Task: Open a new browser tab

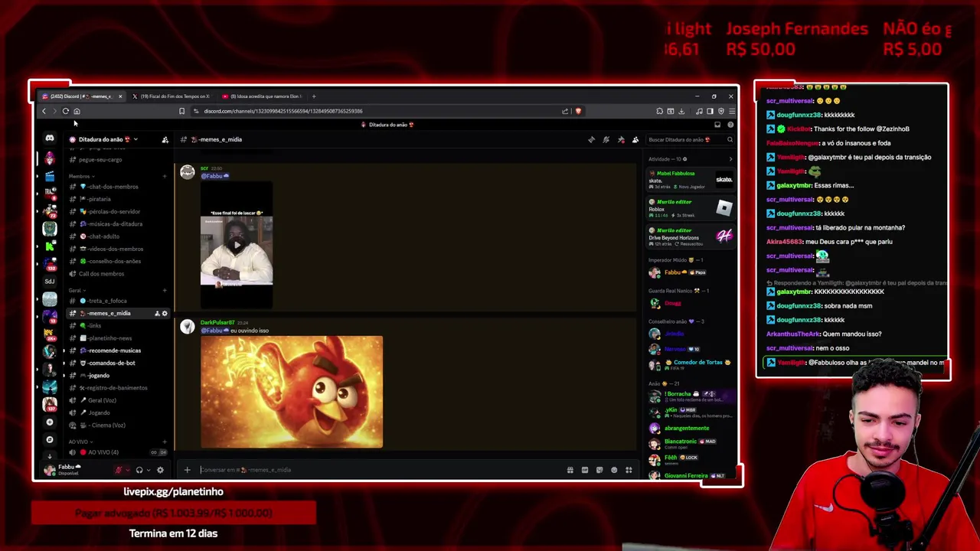Action: point(314,96)
